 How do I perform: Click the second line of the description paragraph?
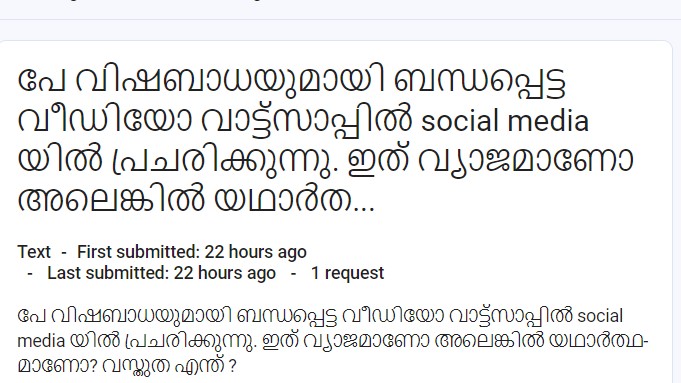coord(333,341)
